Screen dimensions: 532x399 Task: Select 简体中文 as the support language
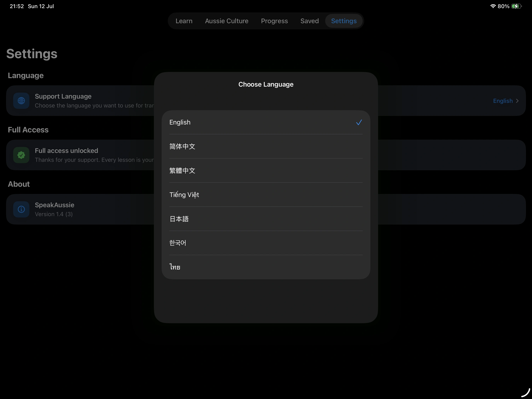266,147
